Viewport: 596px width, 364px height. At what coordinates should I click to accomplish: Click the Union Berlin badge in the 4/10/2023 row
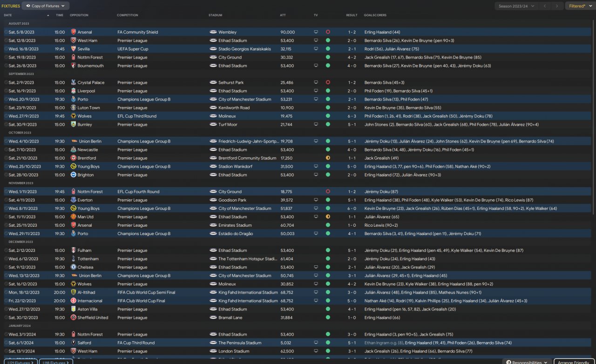74,141
